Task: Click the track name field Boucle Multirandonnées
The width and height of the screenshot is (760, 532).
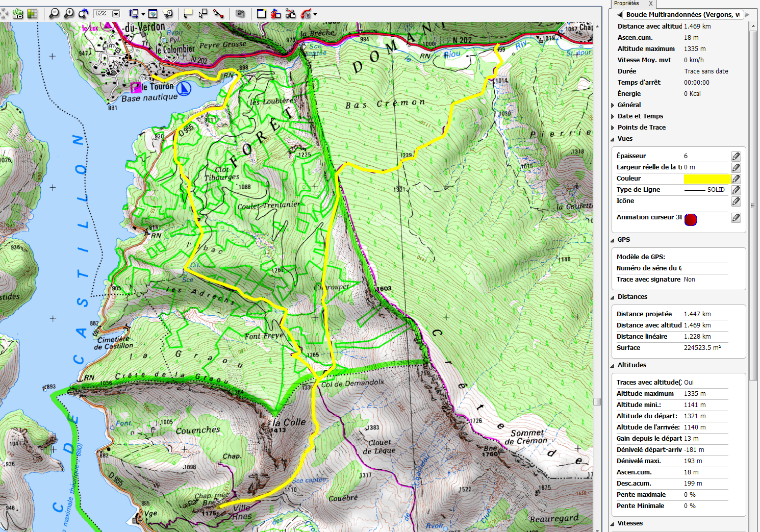Action: click(x=683, y=15)
